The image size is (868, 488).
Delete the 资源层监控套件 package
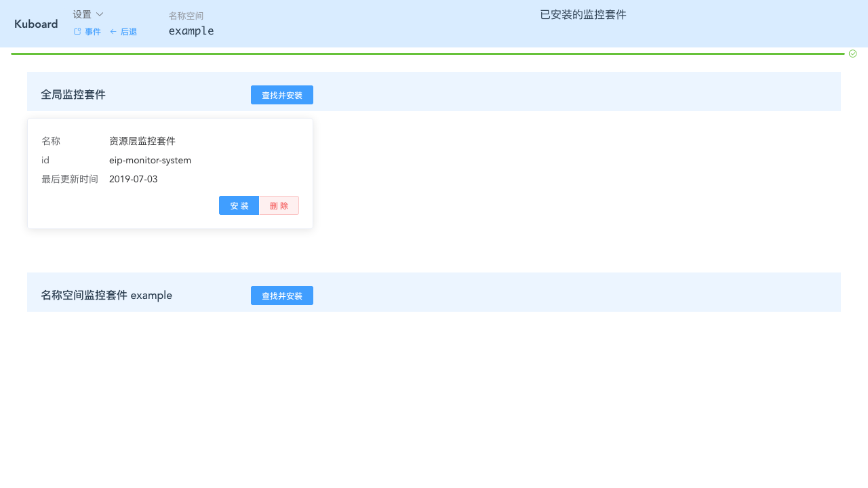pyautogui.click(x=278, y=205)
